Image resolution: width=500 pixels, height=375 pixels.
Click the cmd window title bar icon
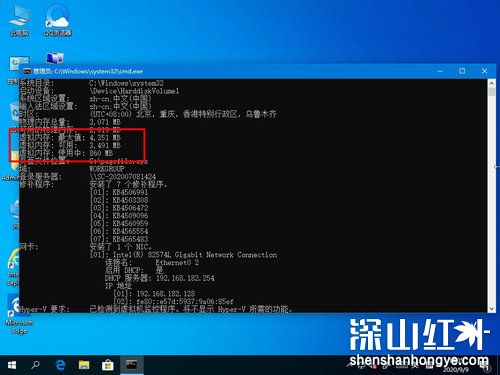pyautogui.click(x=27, y=71)
